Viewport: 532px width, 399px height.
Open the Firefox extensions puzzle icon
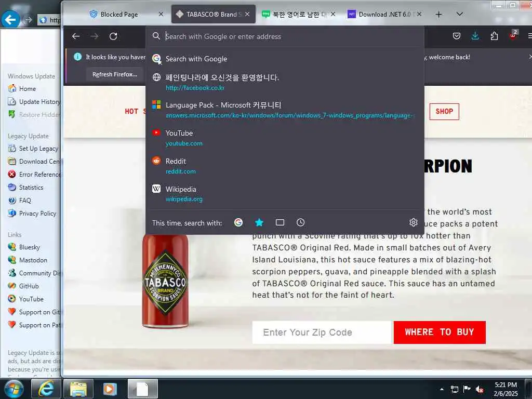coord(495,36)
